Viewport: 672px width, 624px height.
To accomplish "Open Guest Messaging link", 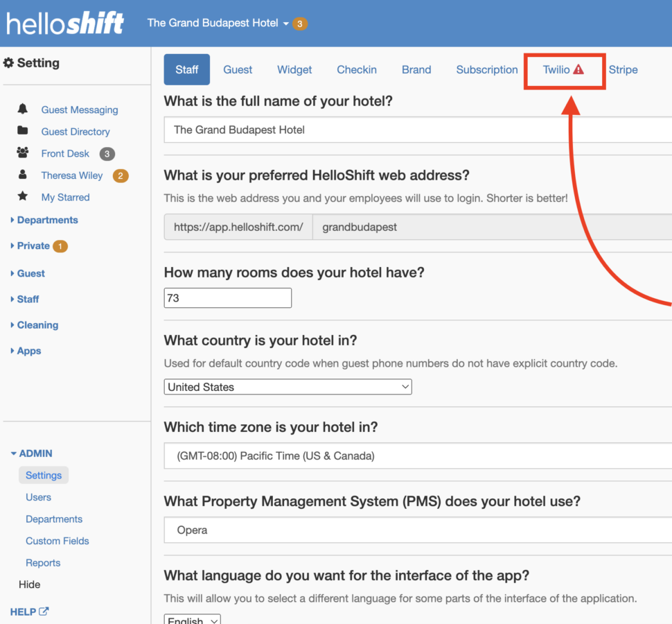I will click(x=80, y=110).
